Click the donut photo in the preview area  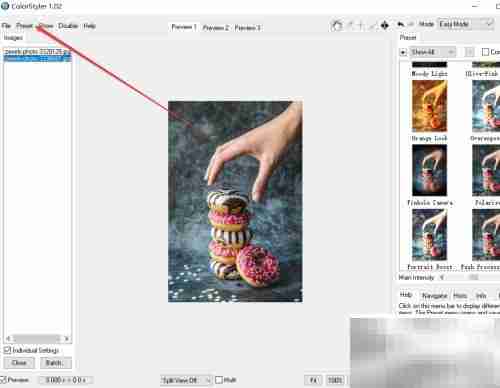235,201
